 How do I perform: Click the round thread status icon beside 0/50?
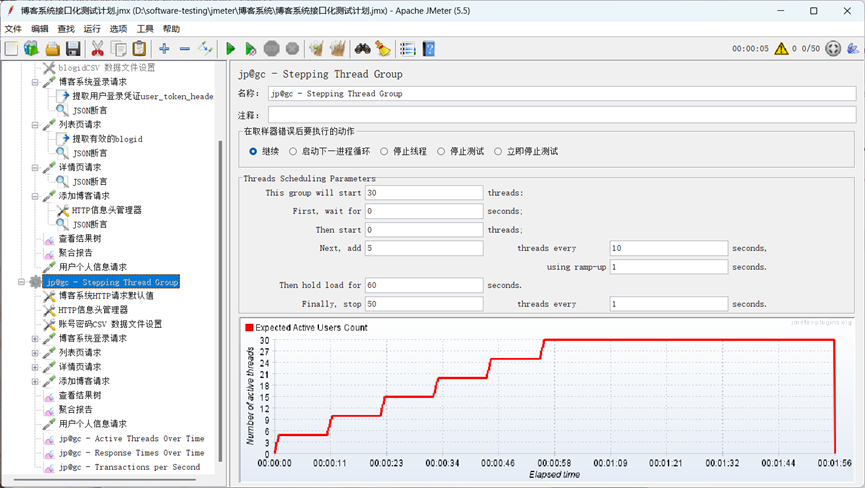click(833, 49)
